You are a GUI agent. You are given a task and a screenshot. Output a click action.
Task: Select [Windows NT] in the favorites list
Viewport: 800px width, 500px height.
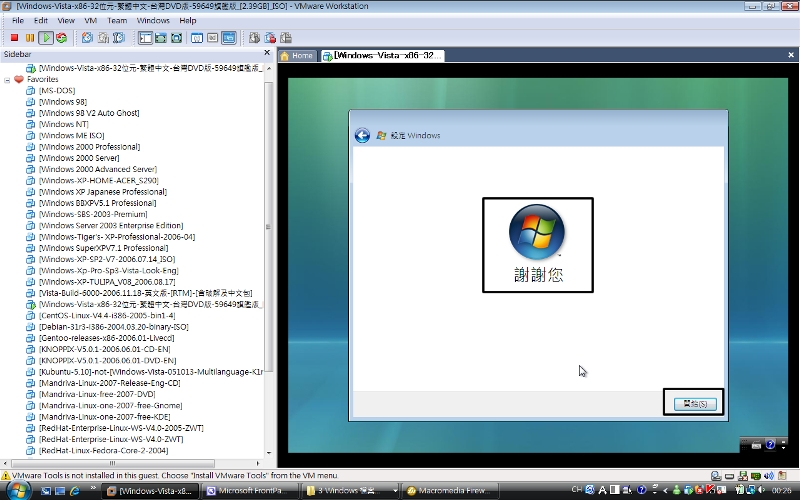pos(64,124)
